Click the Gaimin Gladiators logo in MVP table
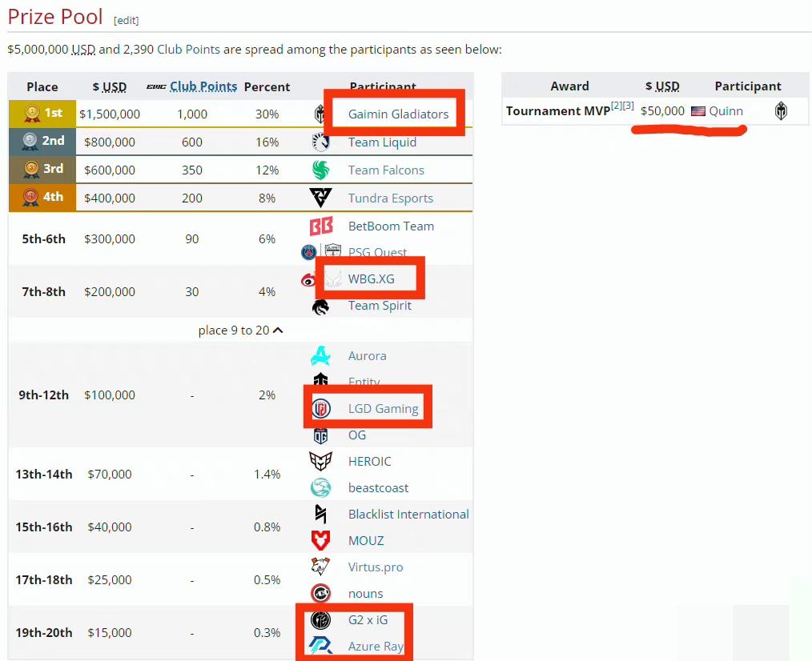Viewport: 812px width, 661px height. point(781,110)
